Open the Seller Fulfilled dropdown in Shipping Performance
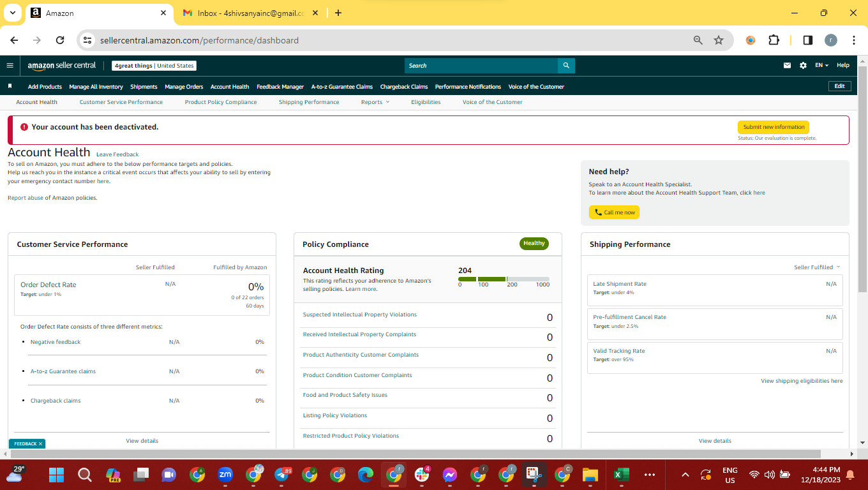 point(817,267)
